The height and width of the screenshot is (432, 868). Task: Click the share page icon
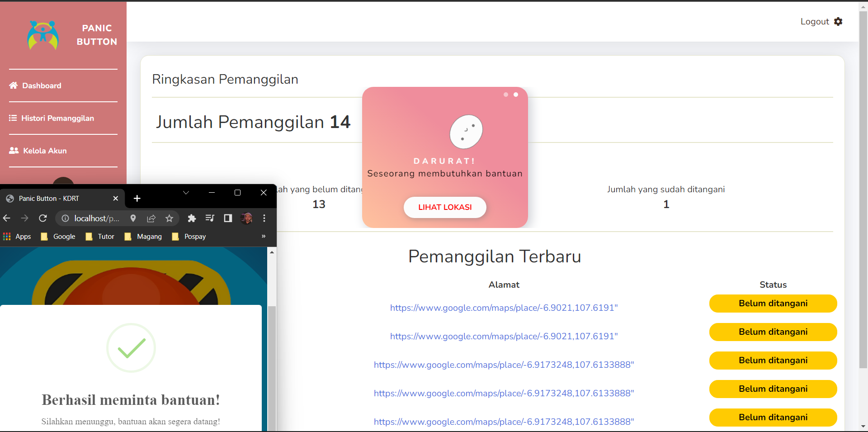pyautogui.click(x=151, y=218)
